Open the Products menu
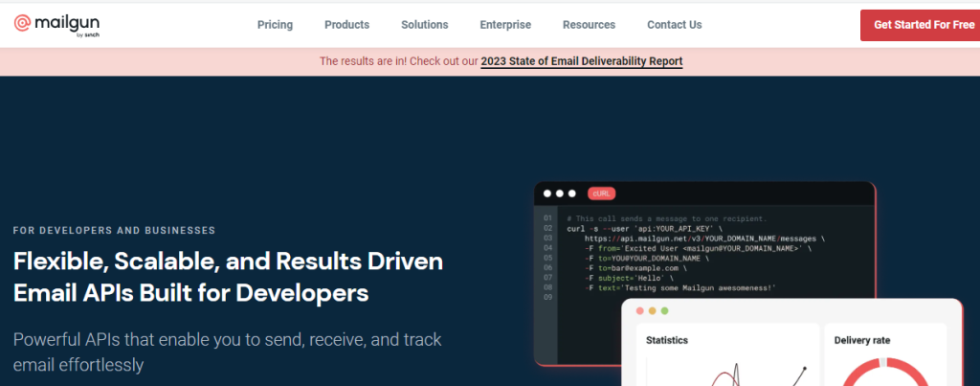The height and width of the screenshot is (386, 980). [x=346, y=25]
